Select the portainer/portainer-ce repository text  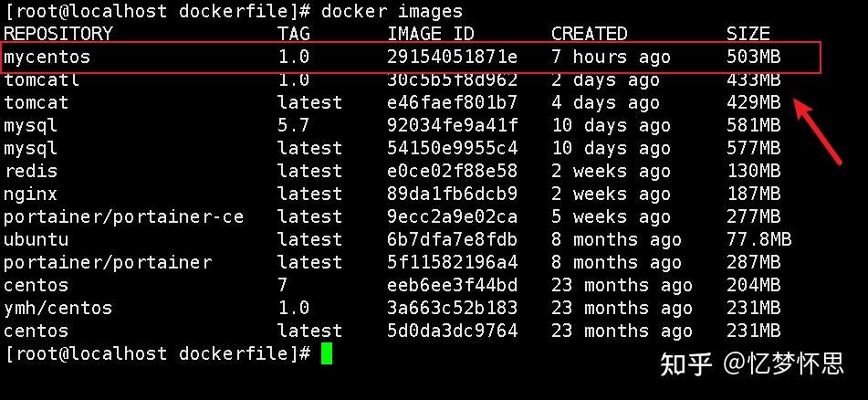coord(123,216)
